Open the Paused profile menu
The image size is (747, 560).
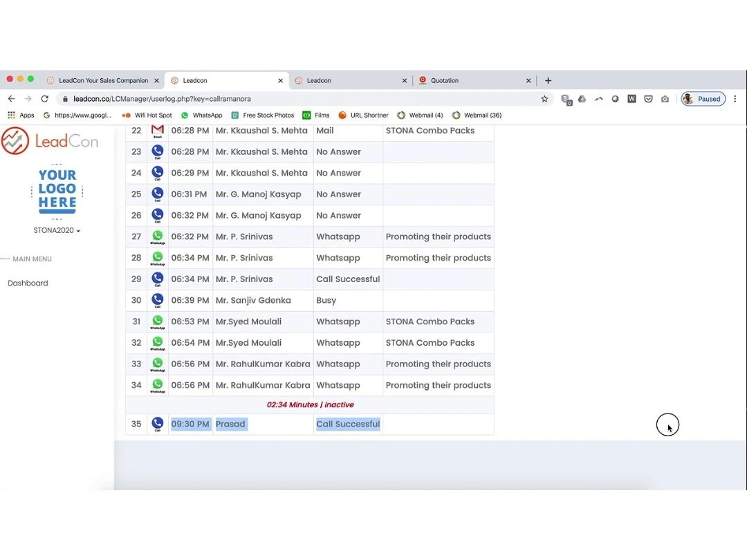coord(703,99)
